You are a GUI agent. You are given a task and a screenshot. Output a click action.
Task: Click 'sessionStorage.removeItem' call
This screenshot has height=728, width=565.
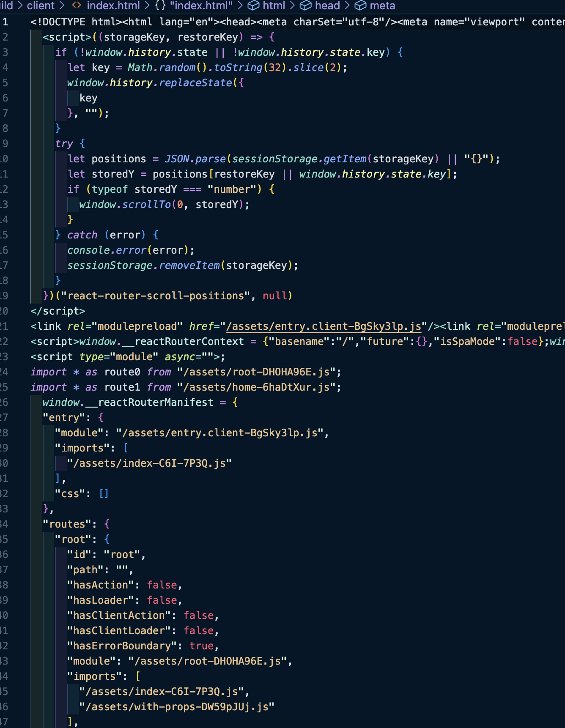(x=143, y=265)
